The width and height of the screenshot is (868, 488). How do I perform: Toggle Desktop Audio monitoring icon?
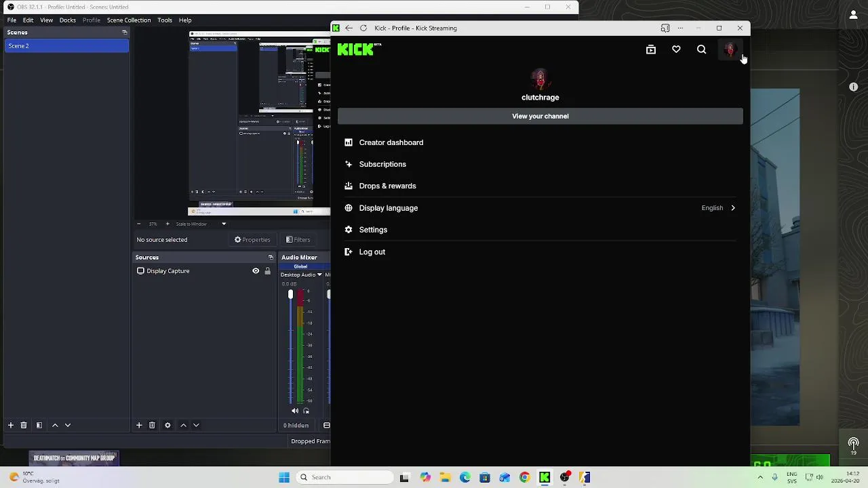click(x=306, y=411)
